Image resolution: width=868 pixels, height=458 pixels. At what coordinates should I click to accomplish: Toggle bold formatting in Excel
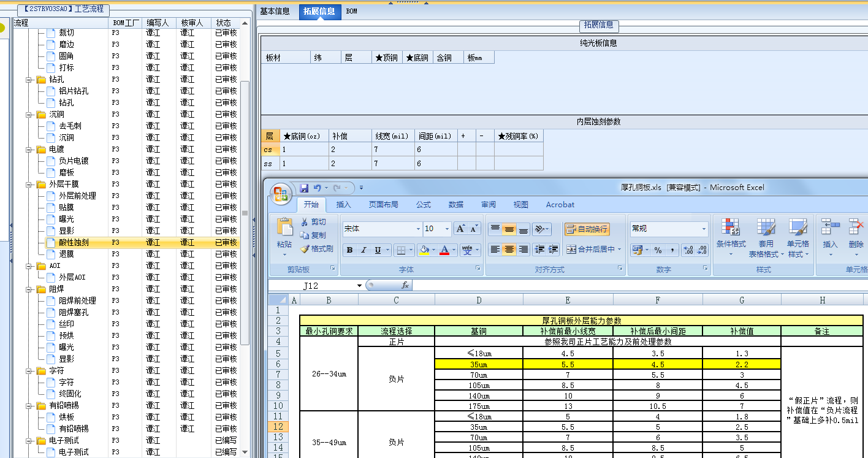tap(349, 250)
